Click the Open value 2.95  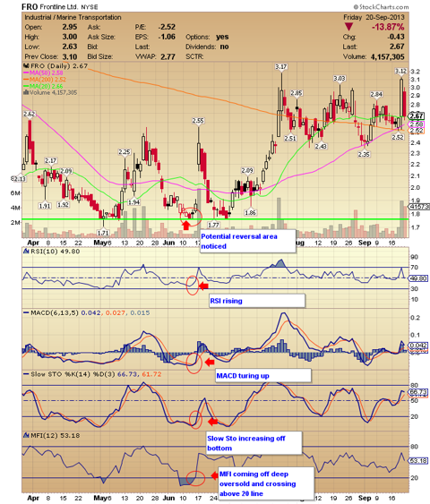(70, 27)
